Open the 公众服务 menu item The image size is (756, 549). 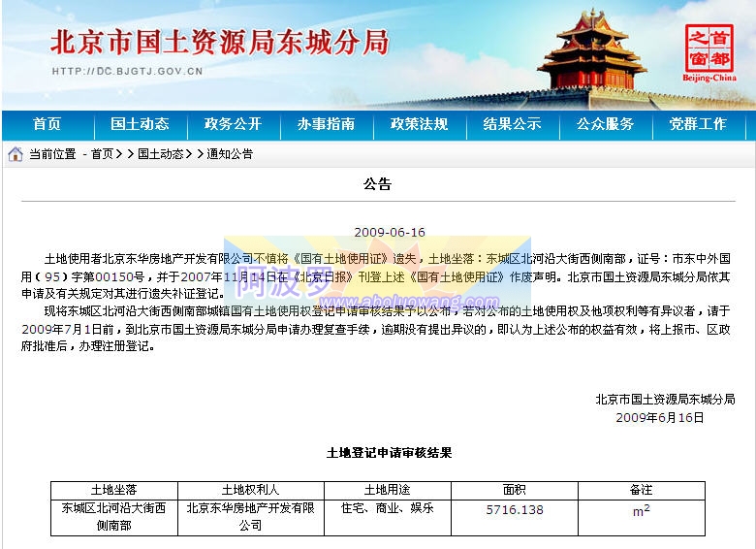(605, 124)
